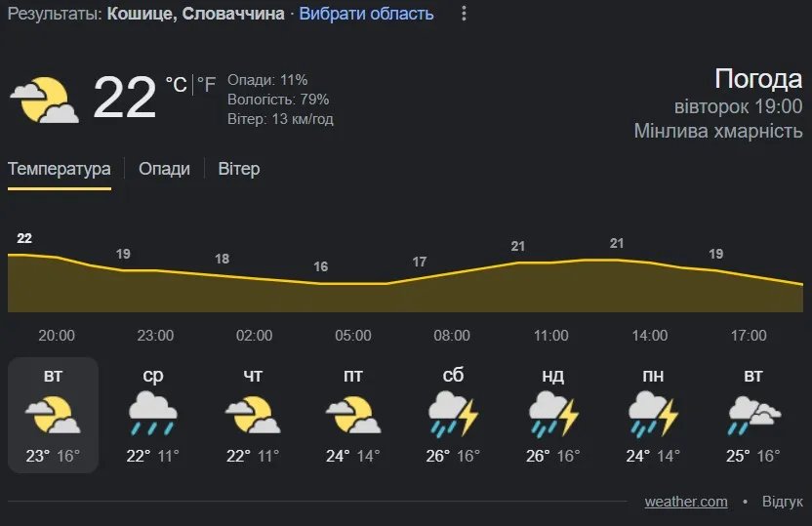The image size is (812, 526).
Task: Select Thursday (чт) partly cloudy icon
Action: click(253, 414)
